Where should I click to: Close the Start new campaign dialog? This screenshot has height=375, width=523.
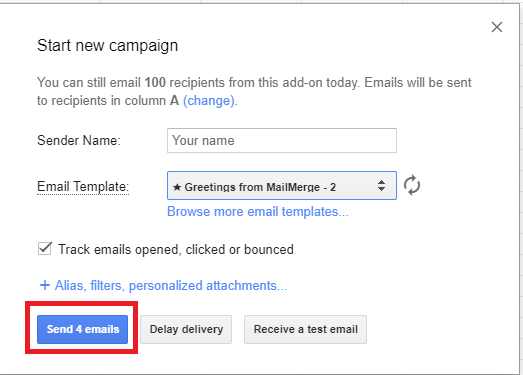497,27
